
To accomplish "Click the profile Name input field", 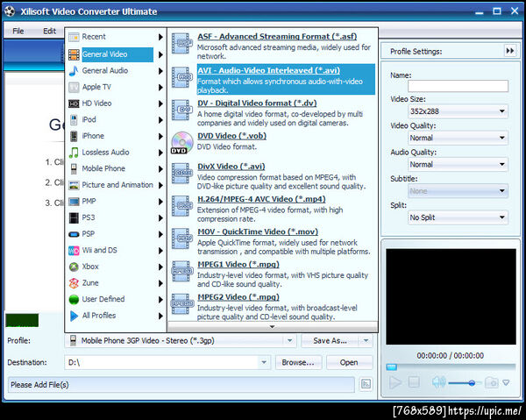I will point(458,86).
